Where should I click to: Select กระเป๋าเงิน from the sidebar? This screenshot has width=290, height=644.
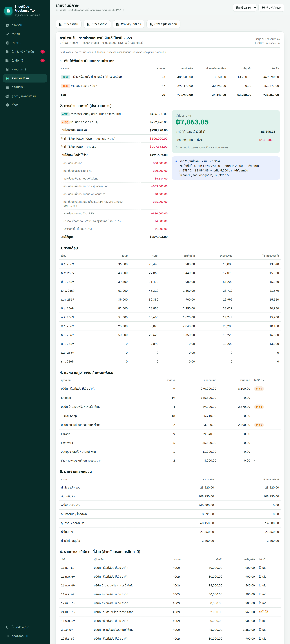pyautogui.click(x=25, y=87)
